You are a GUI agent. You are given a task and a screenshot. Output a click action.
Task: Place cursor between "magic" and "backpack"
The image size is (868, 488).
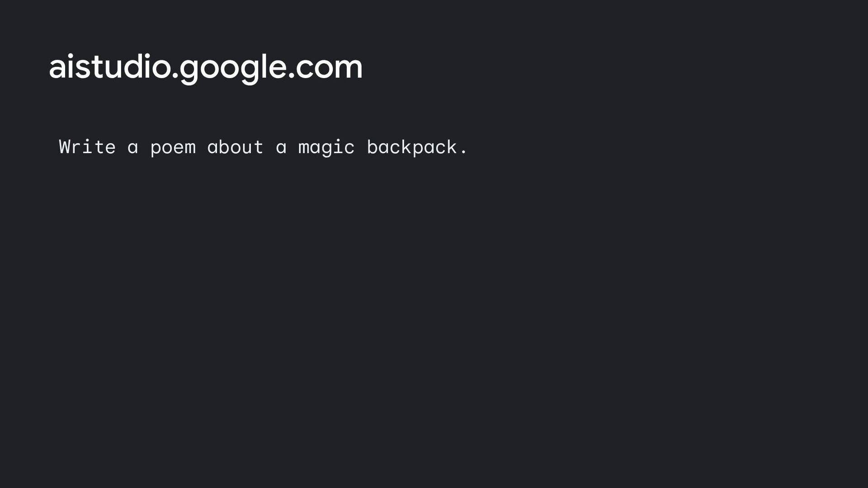361,148
